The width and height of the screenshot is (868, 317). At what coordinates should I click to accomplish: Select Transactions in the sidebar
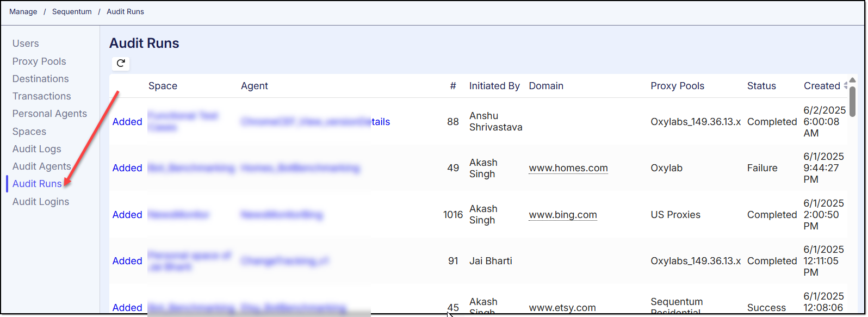[x=42, y=96]
